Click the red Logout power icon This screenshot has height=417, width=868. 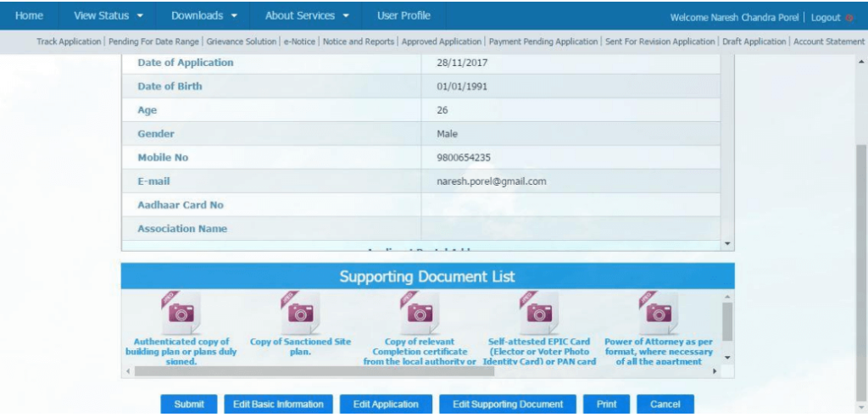(849, 18)
